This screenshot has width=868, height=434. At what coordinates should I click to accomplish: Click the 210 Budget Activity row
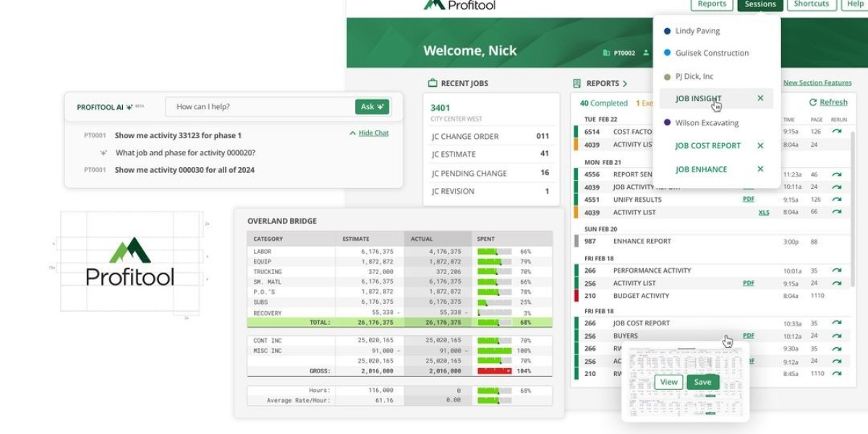(710, 296)
